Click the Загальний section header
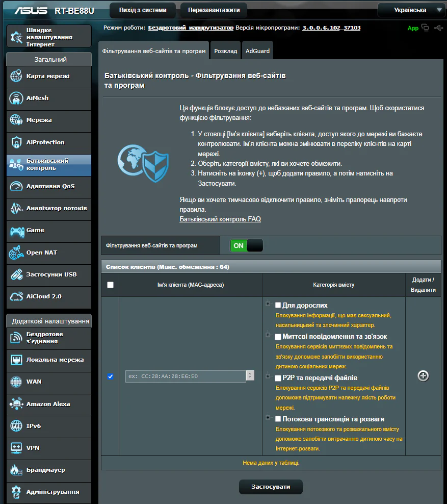The width and height of the screenshot is (447, 504). click(x=49, y=59)
